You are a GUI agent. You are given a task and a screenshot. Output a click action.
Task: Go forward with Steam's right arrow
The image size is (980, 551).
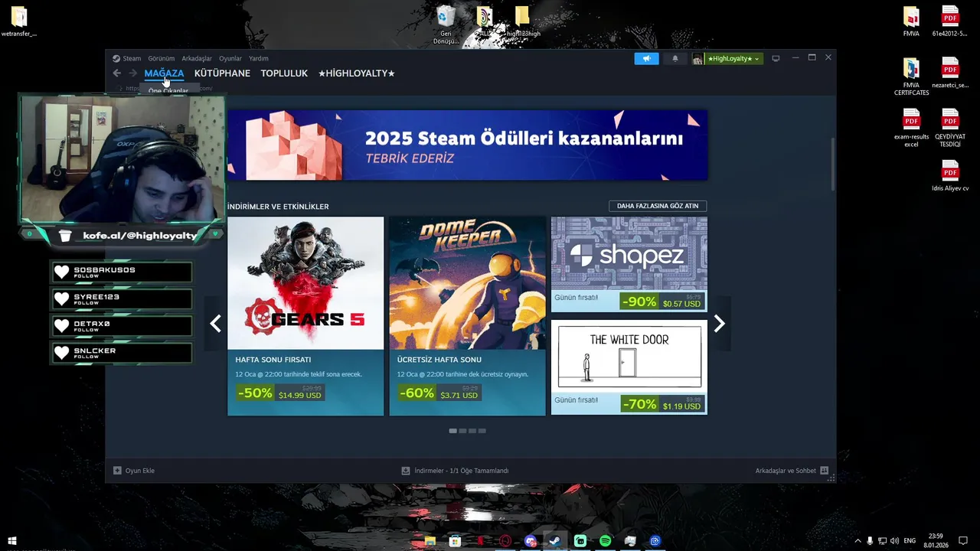click(x=132, y=73)
